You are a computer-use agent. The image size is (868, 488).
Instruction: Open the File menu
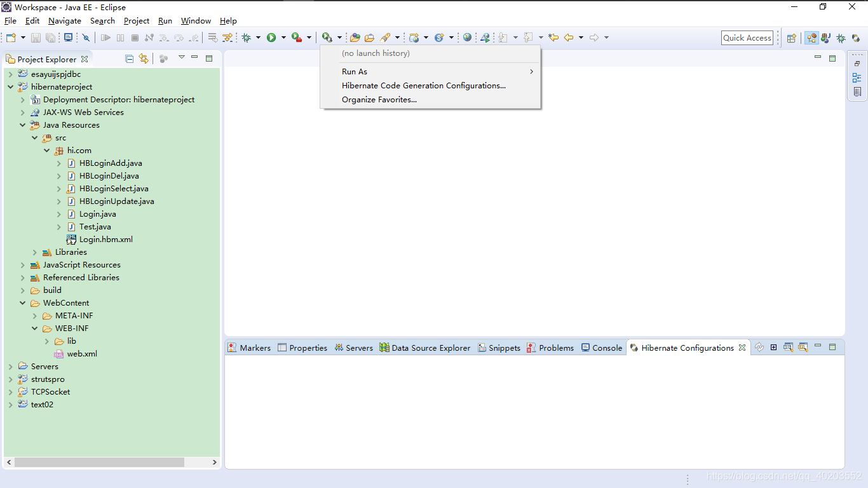tap(10, 21)
